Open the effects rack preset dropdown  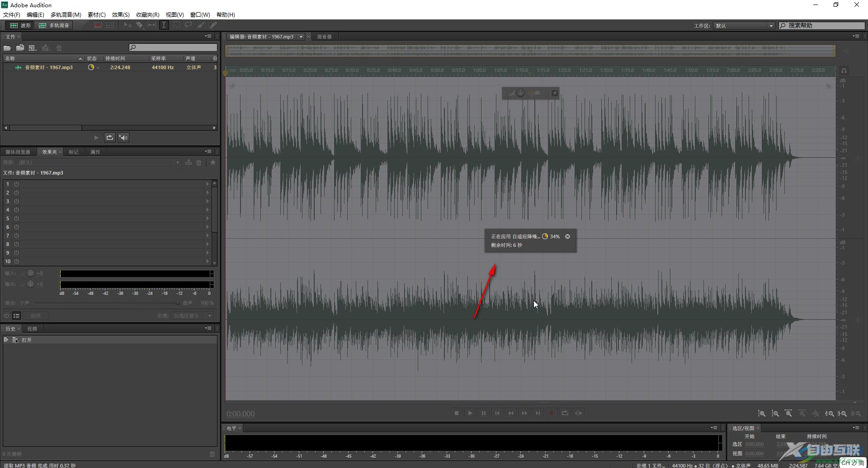[x=98, y=162]
